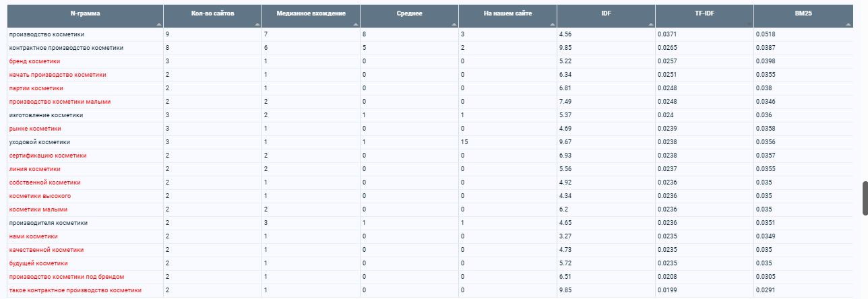Click sort arrow in На нашем сайте header

click(552, 24)
